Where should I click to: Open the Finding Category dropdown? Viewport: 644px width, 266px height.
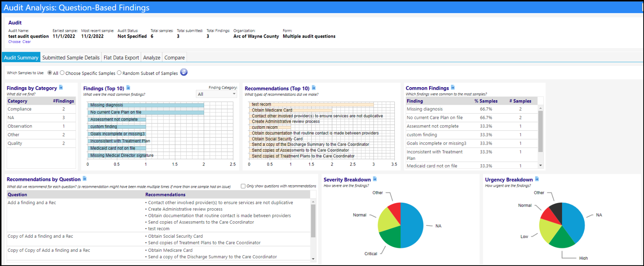pos(216,94)
